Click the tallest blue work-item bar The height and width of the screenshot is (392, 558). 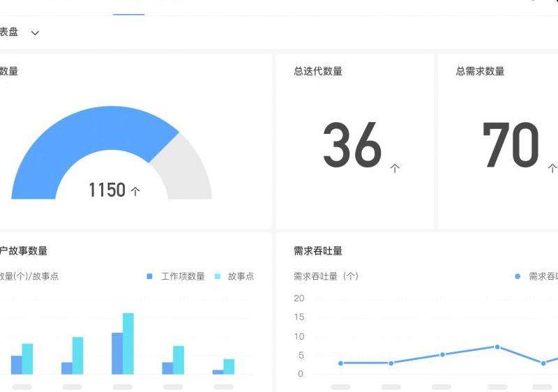click(x=117, y=354)
